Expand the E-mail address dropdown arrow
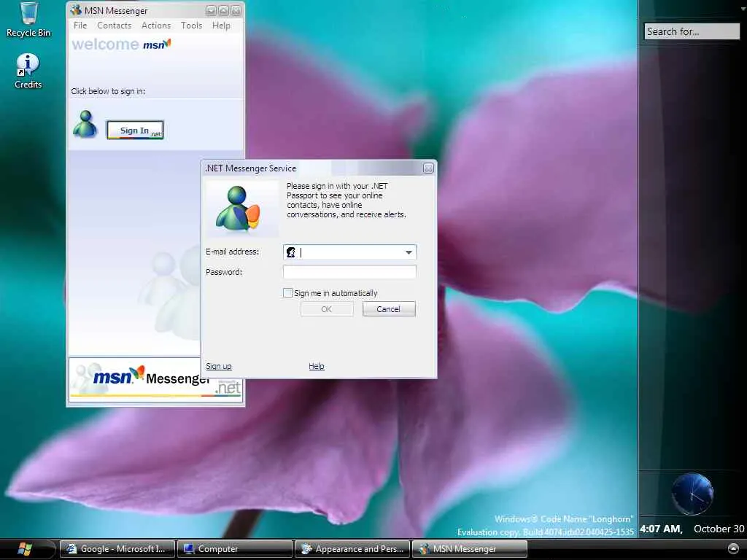The height and width of the screenshot is (560, 747). click(409, 252)
